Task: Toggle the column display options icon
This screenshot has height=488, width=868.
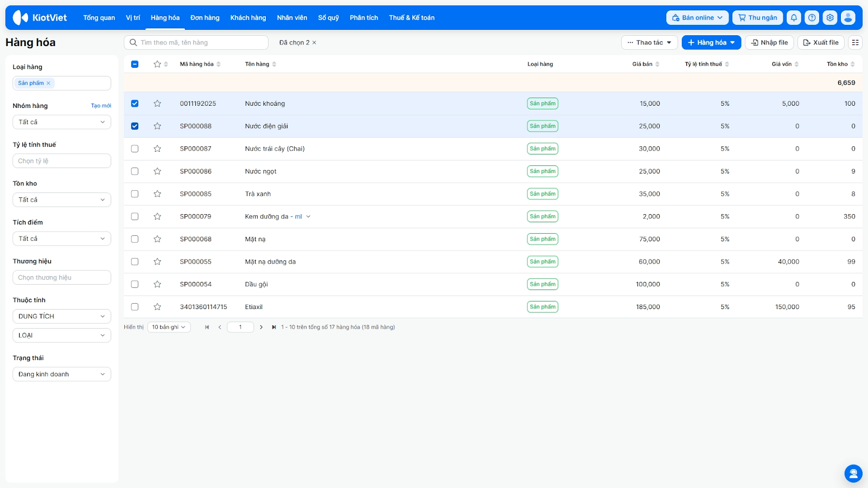Action: (855, 42)
